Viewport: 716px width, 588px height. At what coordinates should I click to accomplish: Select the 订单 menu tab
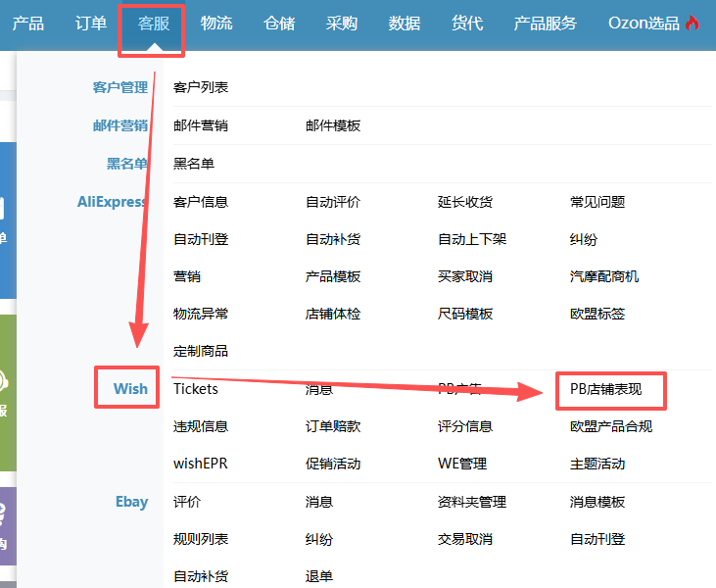tap(91, 24)
